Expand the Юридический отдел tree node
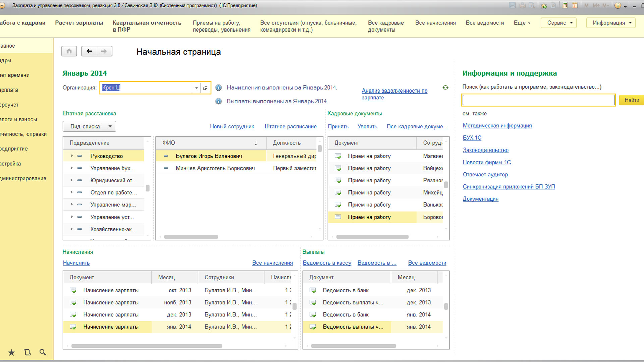This screenshot has width=644, height=362. click(x=72, y=180)
